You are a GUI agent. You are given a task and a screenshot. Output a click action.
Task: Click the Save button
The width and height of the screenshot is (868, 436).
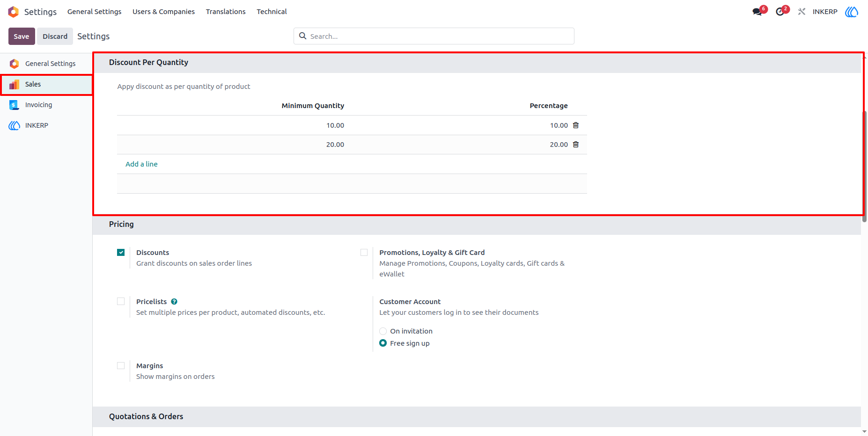pos(22,36)
